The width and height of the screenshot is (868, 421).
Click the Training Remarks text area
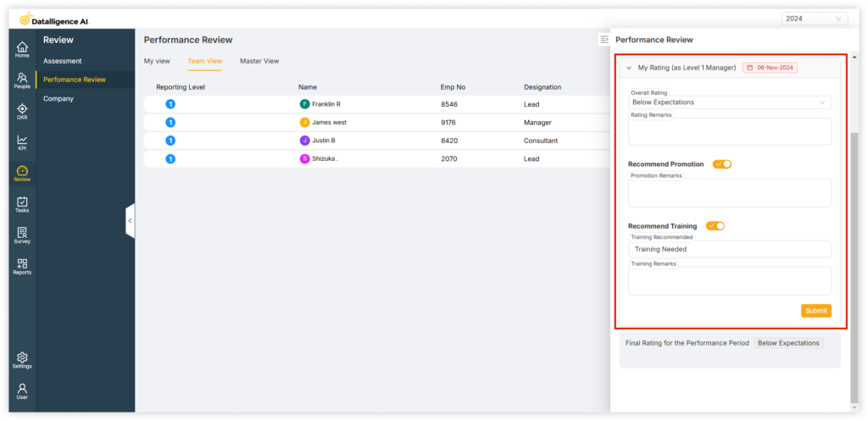click(730, 281)
